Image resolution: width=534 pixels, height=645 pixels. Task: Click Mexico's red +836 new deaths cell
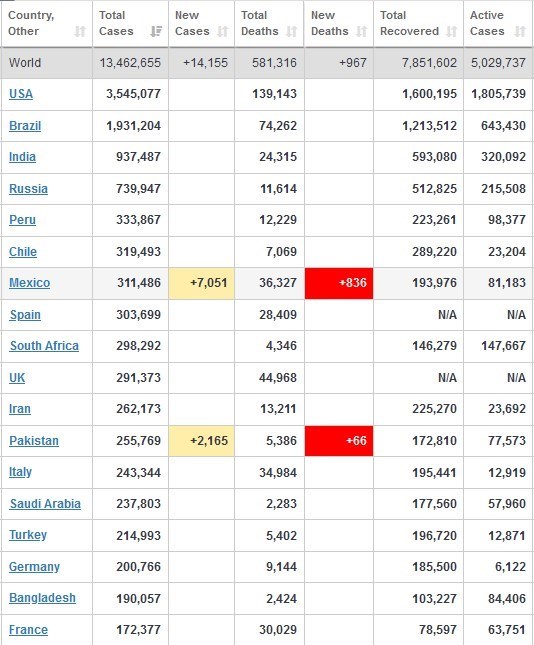pos(339,283)
